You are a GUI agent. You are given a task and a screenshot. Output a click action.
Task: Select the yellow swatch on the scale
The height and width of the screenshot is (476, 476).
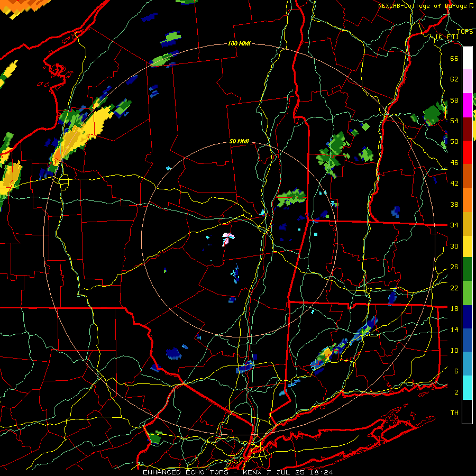[467, 246]
